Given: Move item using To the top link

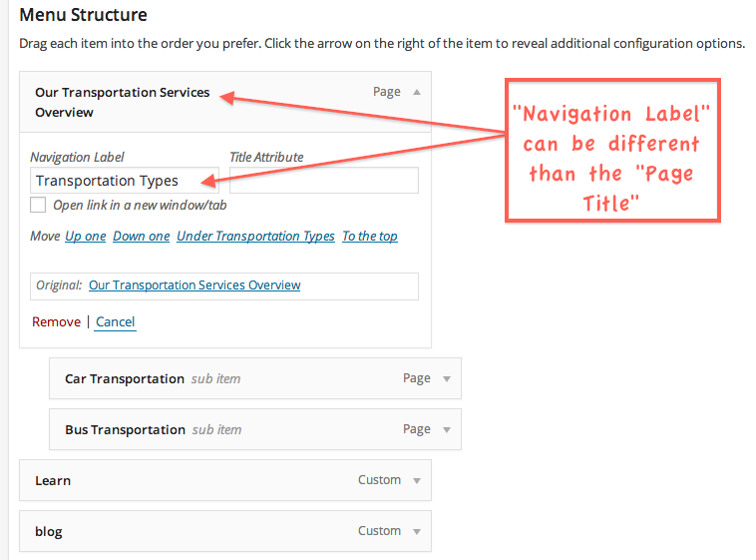Looking at the screenshot, I should pyautogui.click(x=370, y=237).
